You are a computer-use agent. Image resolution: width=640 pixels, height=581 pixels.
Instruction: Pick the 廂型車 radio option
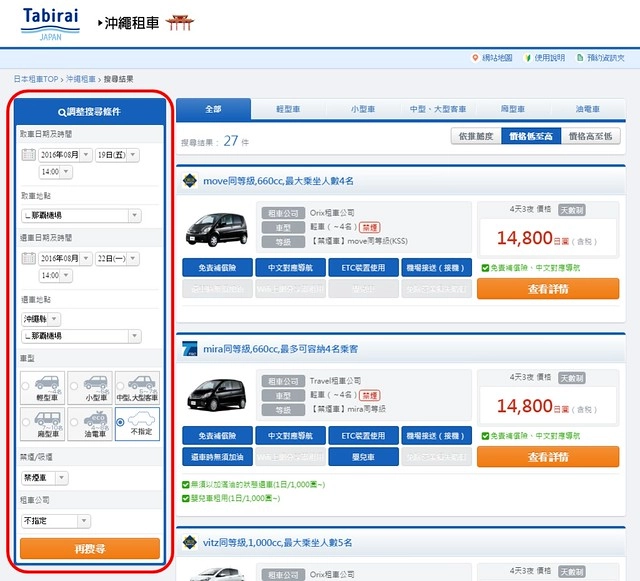[26, 422]
